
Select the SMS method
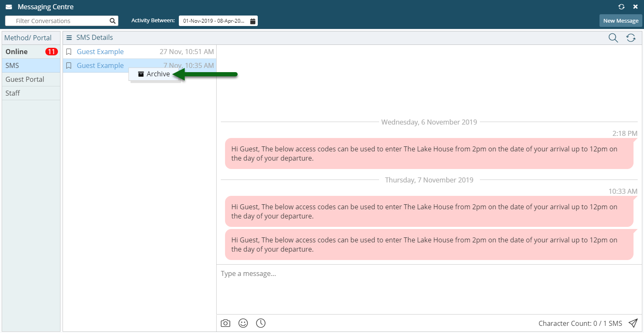pos(31,65)
